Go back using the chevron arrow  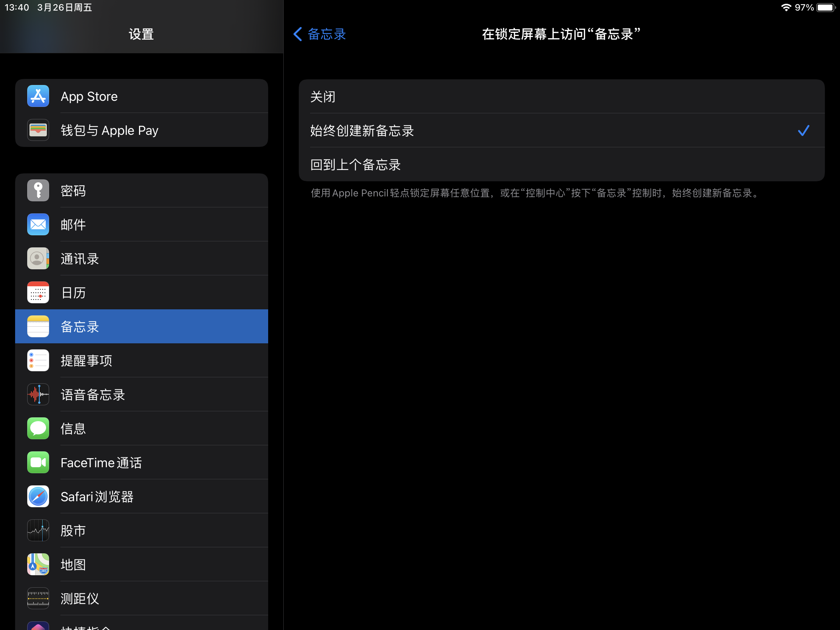[298, 34]
